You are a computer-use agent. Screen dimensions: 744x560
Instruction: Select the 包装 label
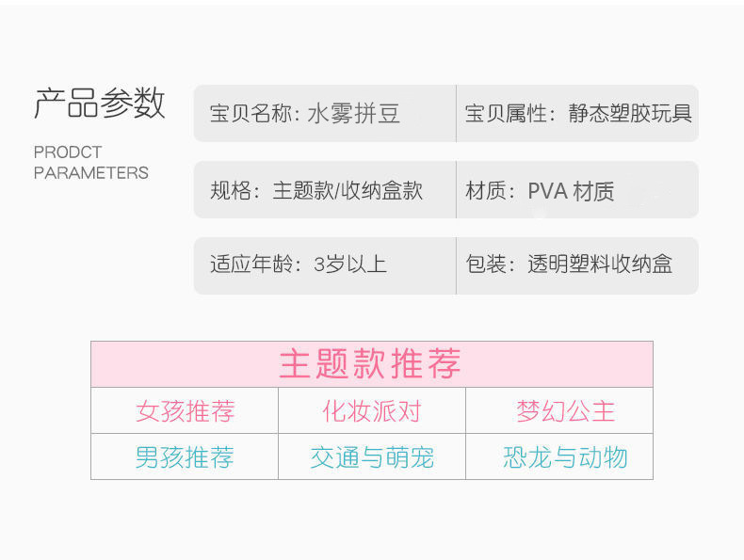[x=486, y=264]
